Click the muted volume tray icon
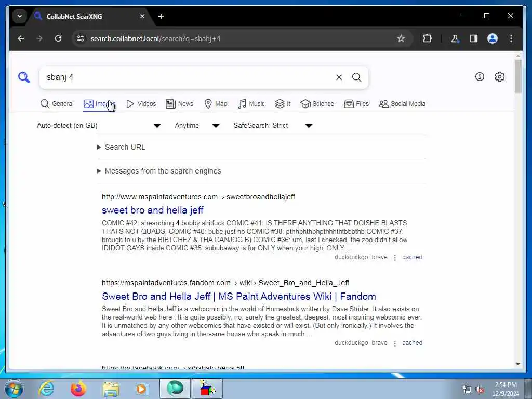532x399 pixels. pyautogui.click(x=480, y=390)
